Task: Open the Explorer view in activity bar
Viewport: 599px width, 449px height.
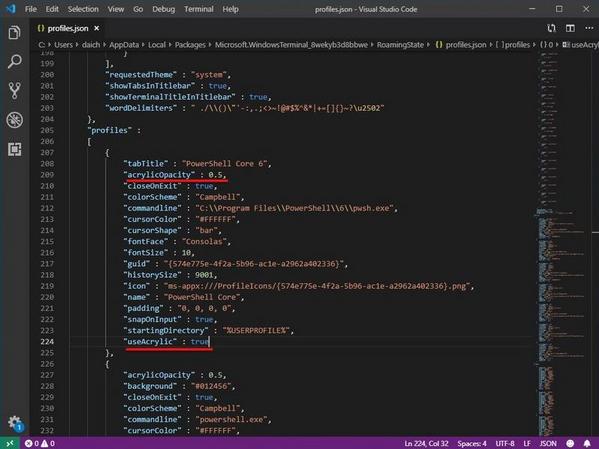Action: tap(15, 32)
